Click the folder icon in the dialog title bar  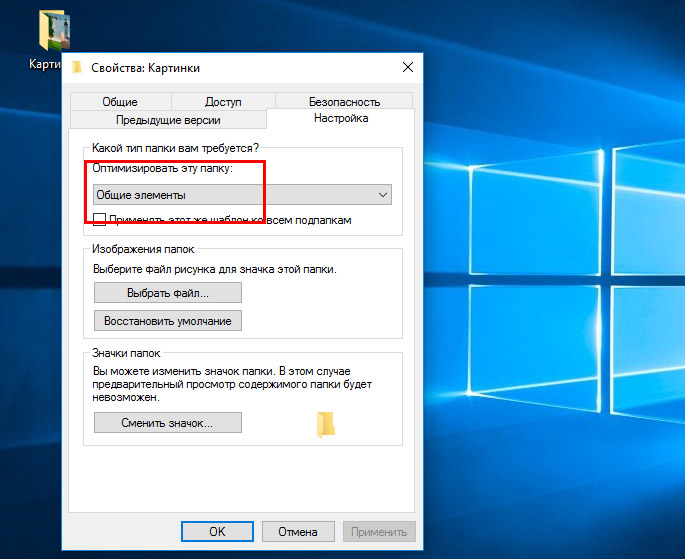[x=77, y=68]
